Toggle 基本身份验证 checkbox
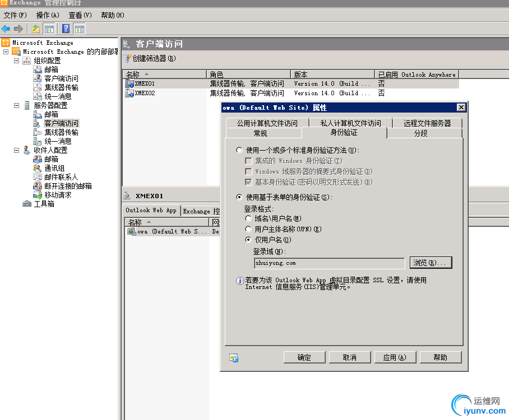Screen dimensions: 509x420 click(248, 182)
